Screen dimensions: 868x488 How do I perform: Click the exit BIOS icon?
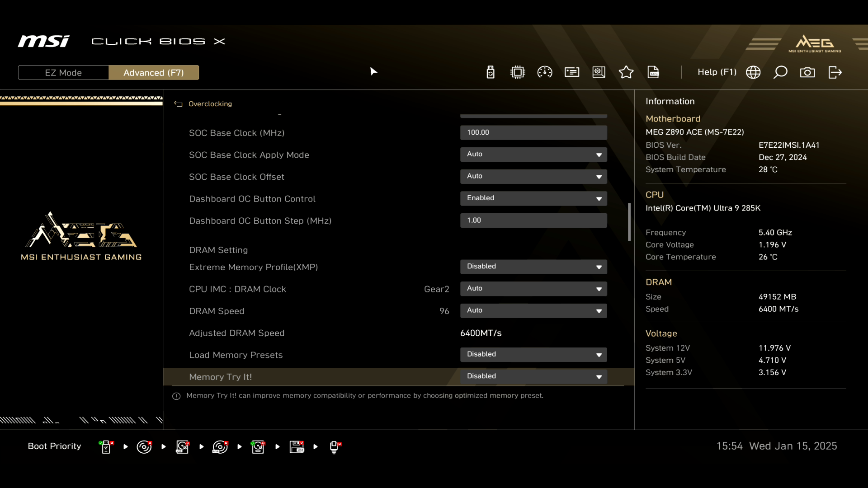tap(835, 72)
